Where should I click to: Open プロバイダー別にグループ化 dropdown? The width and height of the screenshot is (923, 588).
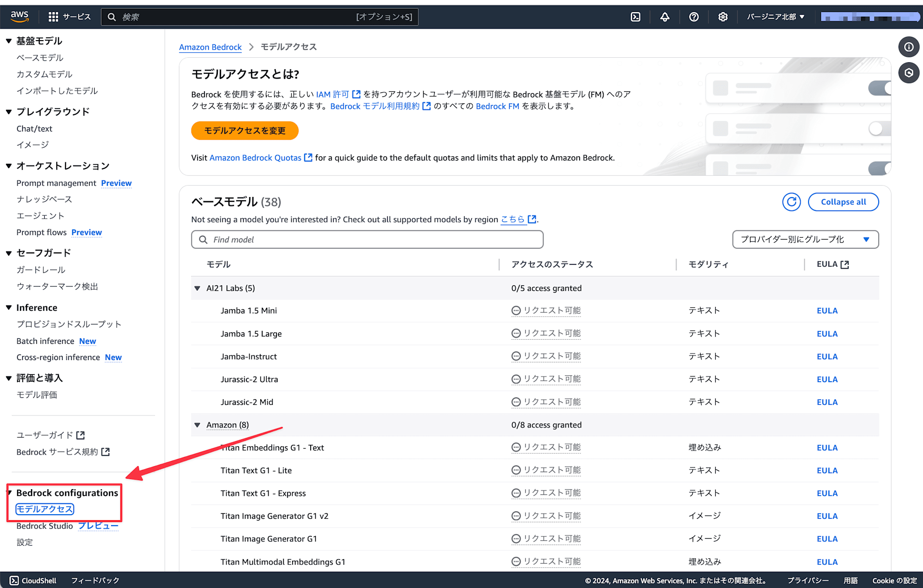coord(805,239)
